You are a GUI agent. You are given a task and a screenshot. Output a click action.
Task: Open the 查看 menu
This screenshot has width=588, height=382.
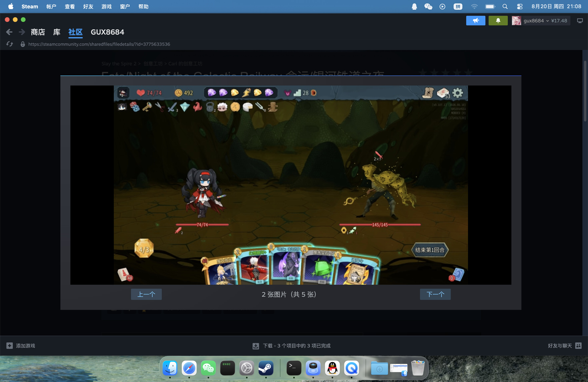(x=70, y=6)
